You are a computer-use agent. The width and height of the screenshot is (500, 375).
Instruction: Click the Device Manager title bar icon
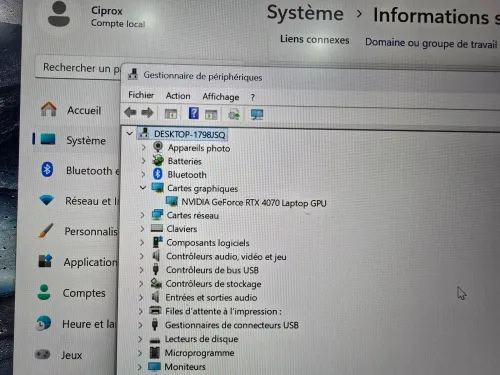point(133,74)
